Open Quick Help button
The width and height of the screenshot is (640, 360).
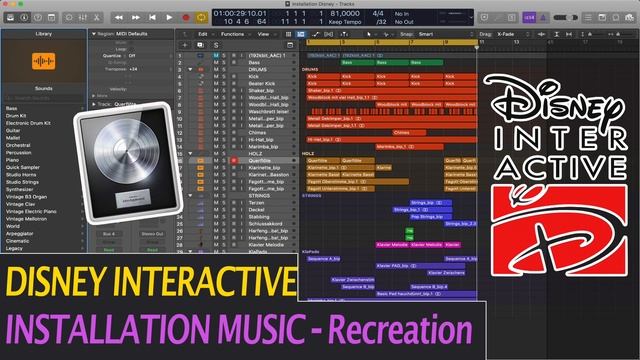[x=38, y=18]
